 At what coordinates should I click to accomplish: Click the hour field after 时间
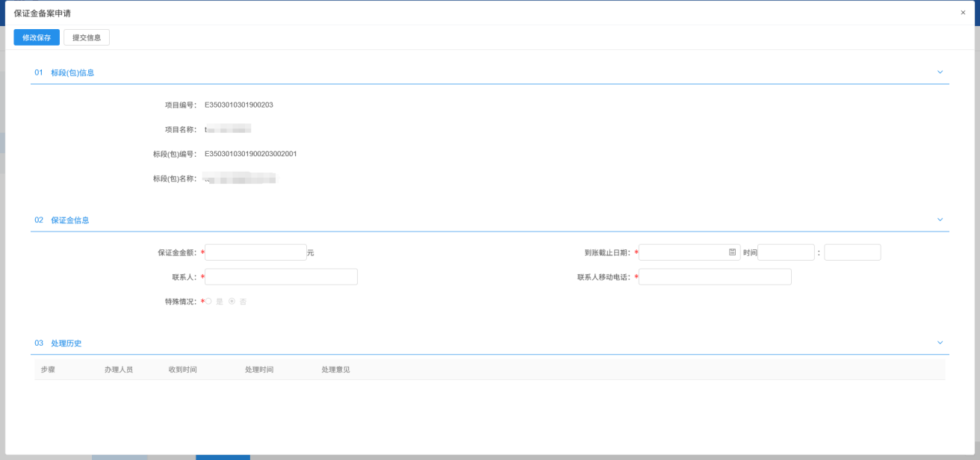(786, 252)
